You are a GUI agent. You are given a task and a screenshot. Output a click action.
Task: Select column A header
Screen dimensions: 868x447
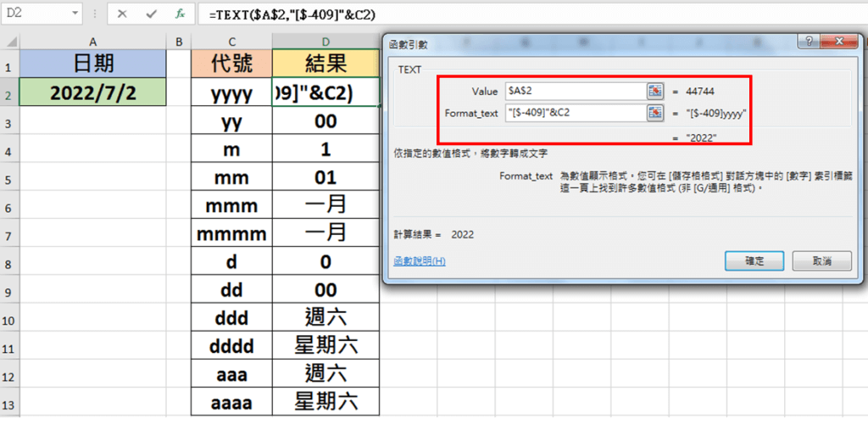pos(92,42)
